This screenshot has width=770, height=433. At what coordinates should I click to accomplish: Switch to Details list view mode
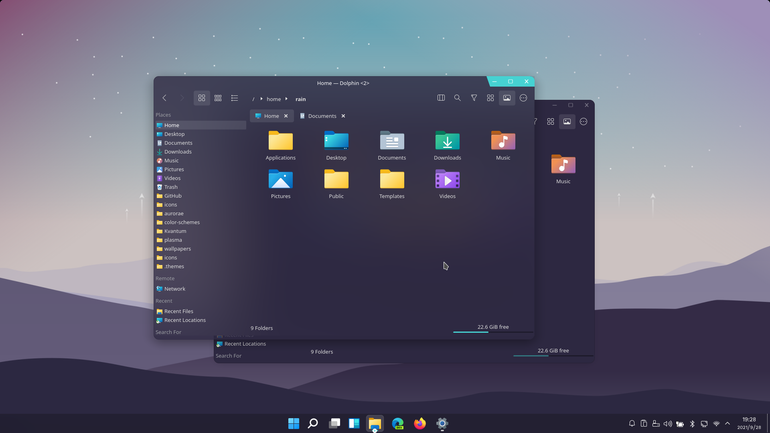[234, 98]
